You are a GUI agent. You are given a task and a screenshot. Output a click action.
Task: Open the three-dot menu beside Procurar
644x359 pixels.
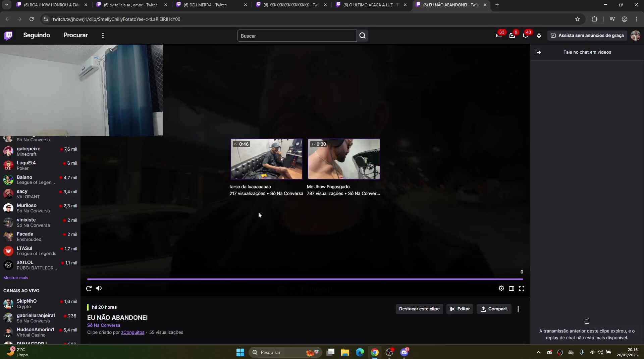point(103,36)
